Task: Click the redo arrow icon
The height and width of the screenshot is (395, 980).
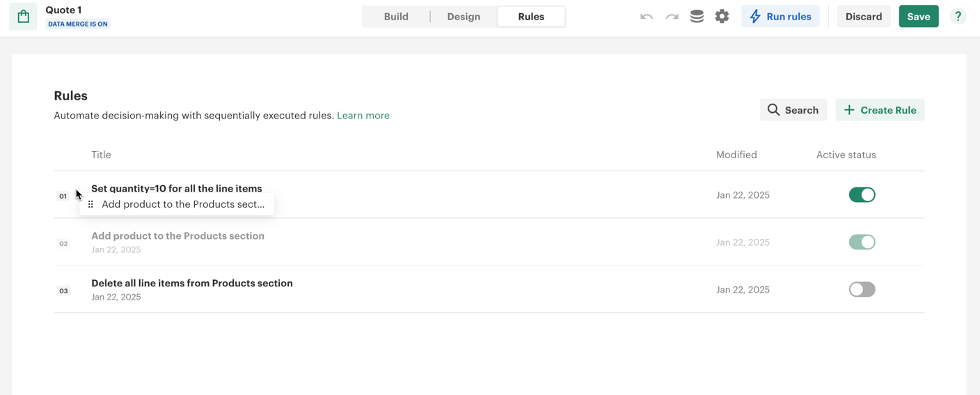Action: [x=672, y=17]
